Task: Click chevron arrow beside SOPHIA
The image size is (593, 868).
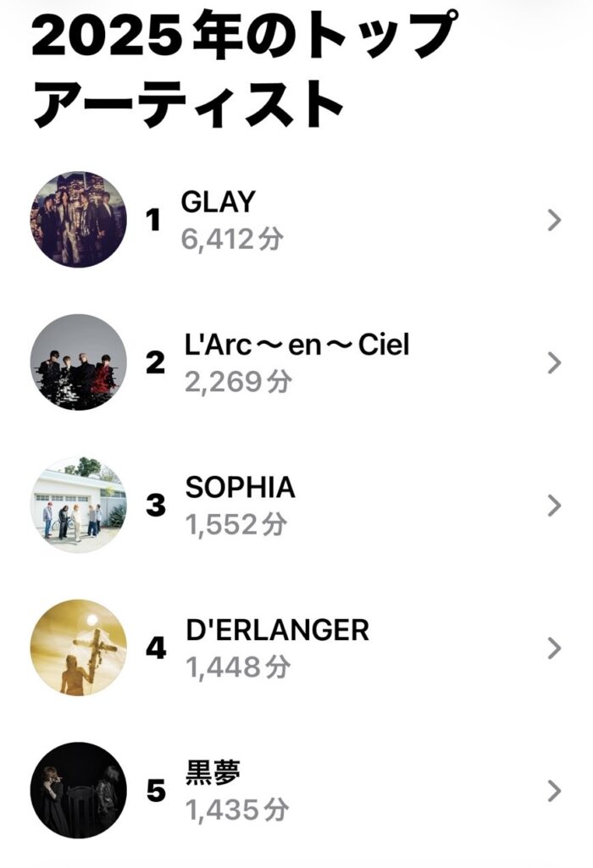Action: [x=555, y=506]
